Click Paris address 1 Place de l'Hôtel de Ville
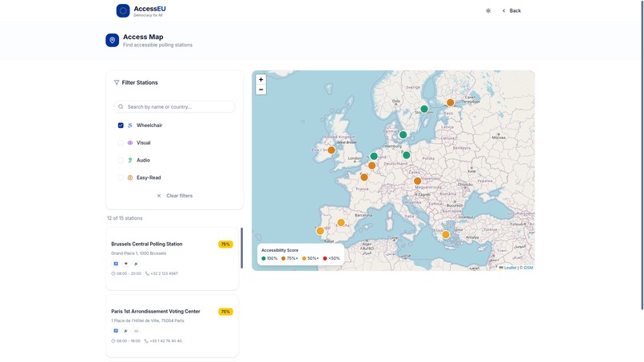The width and height of the screenshot is (644, 362). pyautogui.click(x=148, y=321)
